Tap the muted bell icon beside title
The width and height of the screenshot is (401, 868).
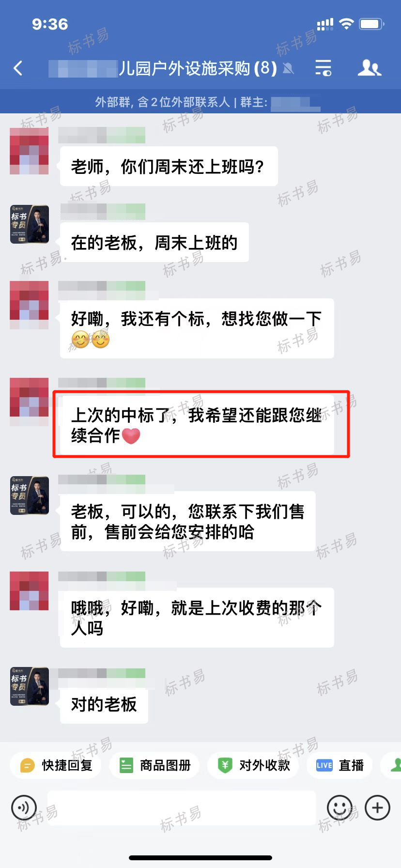[288, 69]
